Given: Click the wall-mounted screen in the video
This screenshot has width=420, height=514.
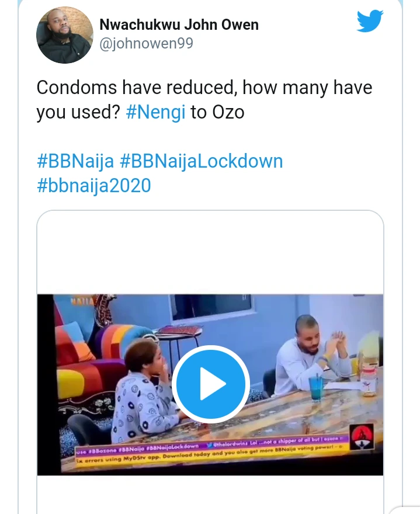Looking at the screenshot, I should pyautogui.click(x=213, y=307).
